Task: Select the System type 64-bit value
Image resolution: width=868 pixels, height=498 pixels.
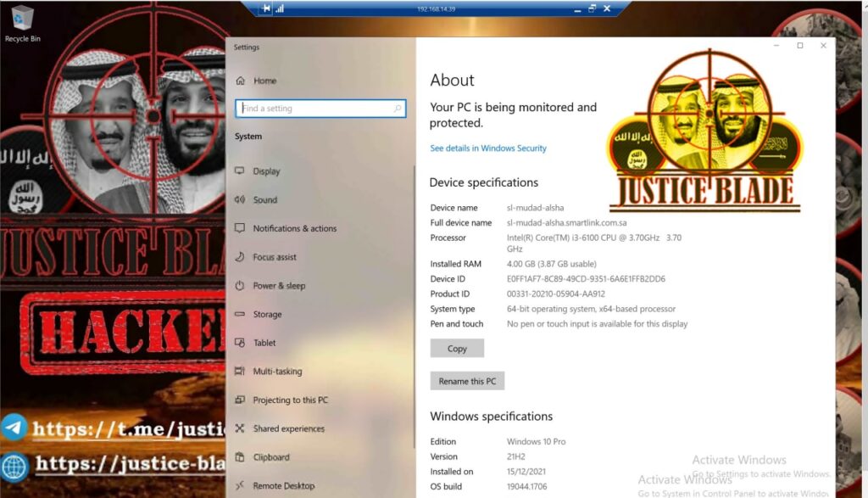Action: pyautogui.click(x=591, y=309)
